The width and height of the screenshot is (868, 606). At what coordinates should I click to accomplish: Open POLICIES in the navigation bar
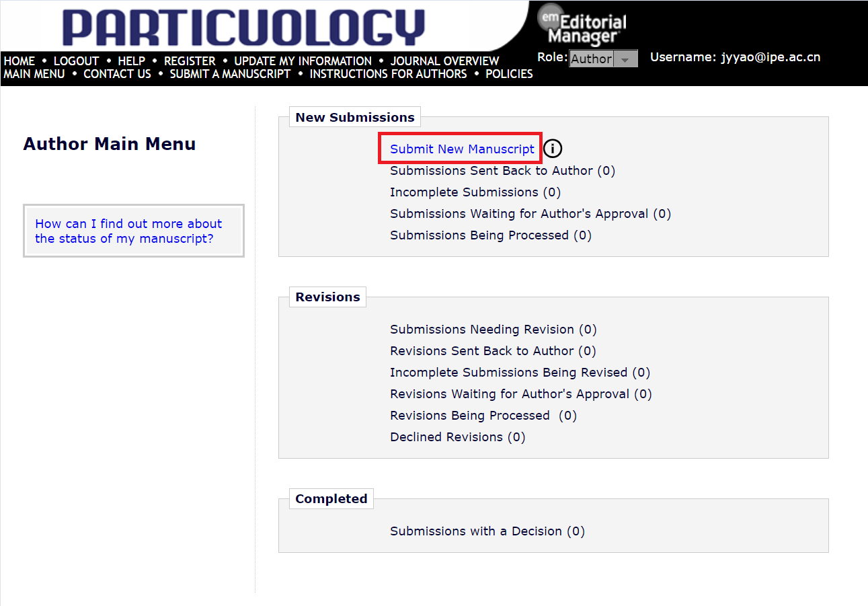509,74
